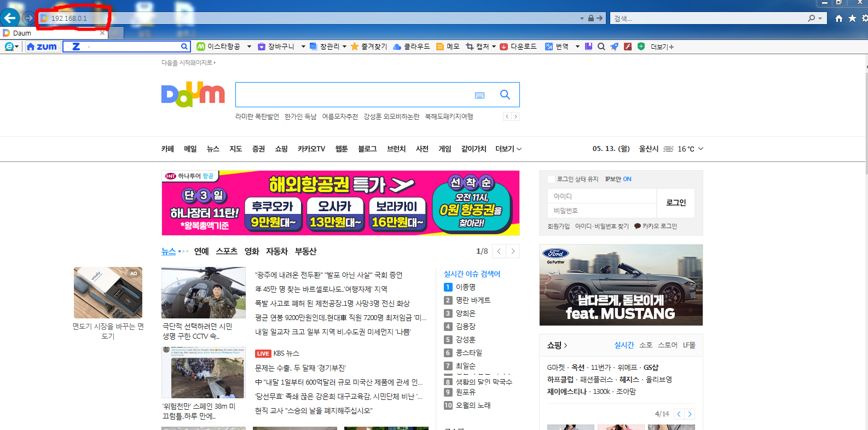Expand 더보기 chevron in Daum menu

519,149
